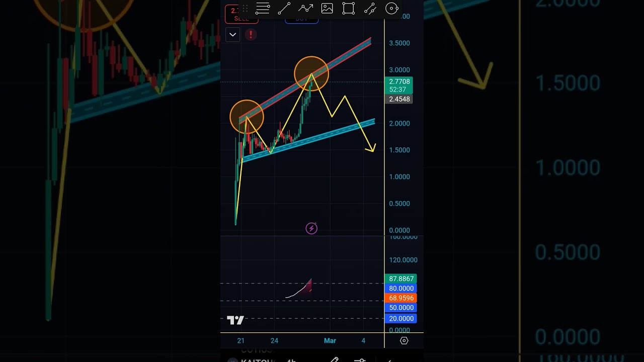
Task: Click the TradingView logo on chart
Action: tap(235, 320)
